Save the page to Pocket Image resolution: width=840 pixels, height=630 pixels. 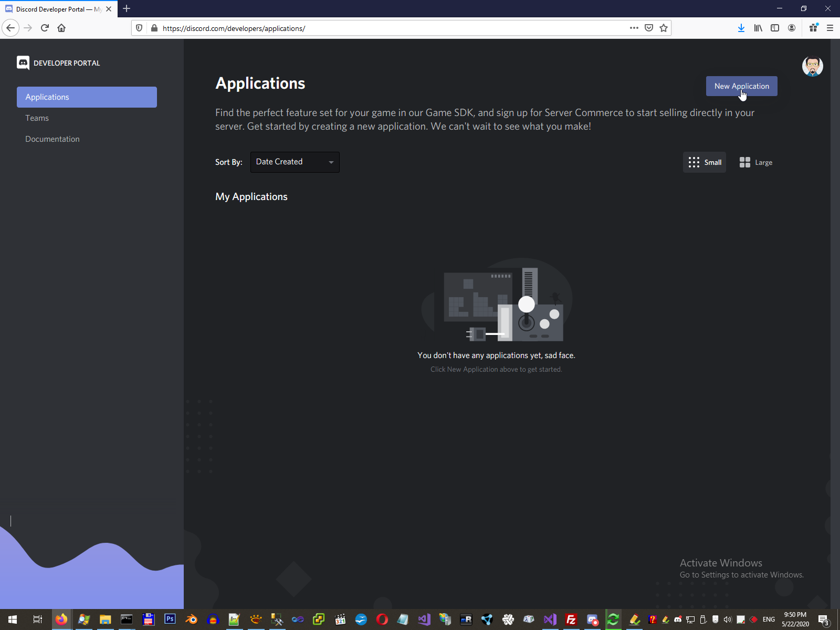(x=649, y=28)
